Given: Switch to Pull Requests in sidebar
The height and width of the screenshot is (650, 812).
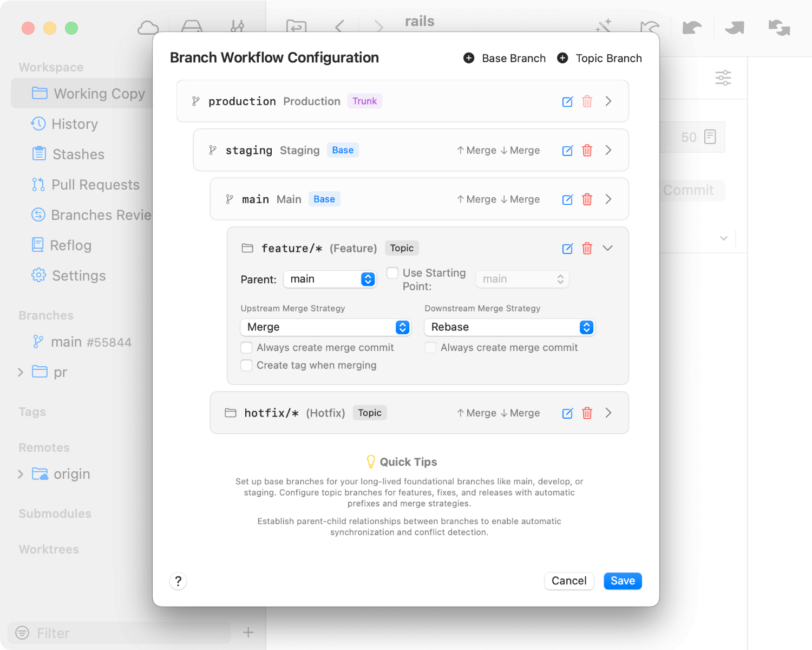Looking at the screenshot, I should 38,184.
